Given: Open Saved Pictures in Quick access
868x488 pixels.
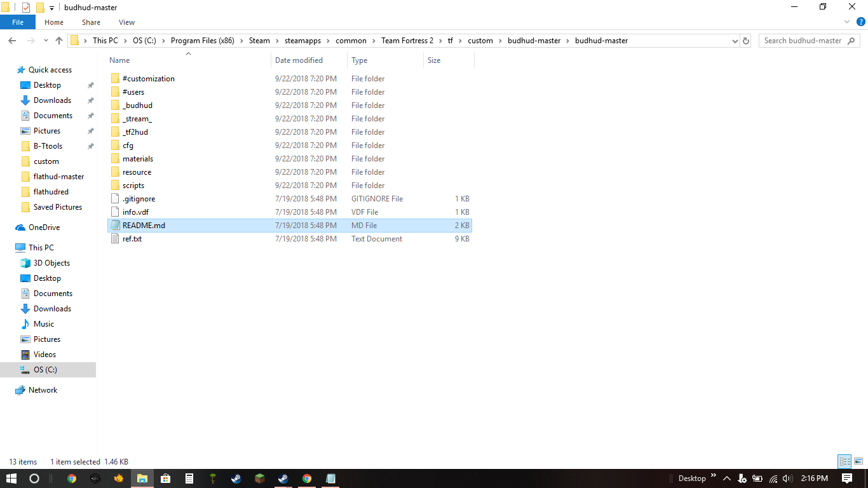Looking at the screenshot, I should pyautogui.click(x=57, y=207).
